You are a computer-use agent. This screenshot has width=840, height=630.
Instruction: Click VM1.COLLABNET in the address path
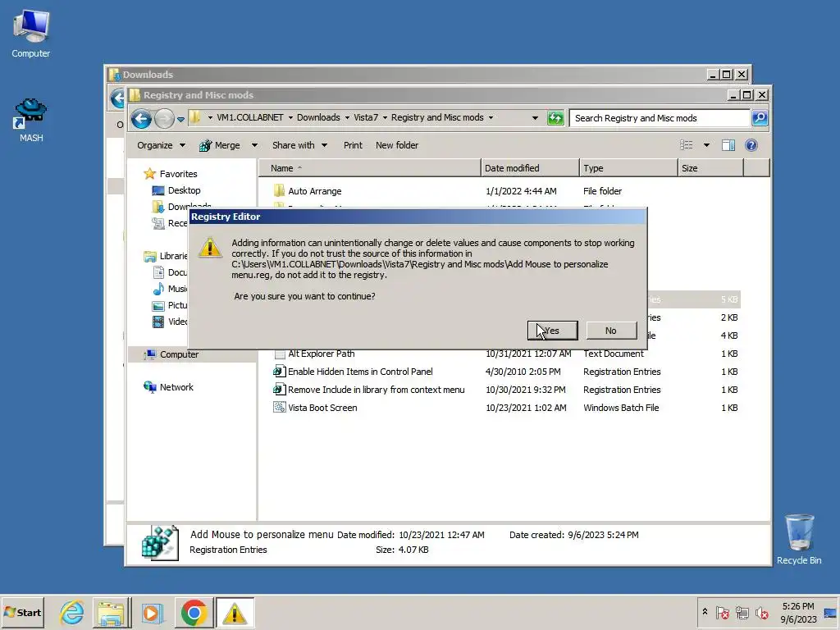coord(249,117)
